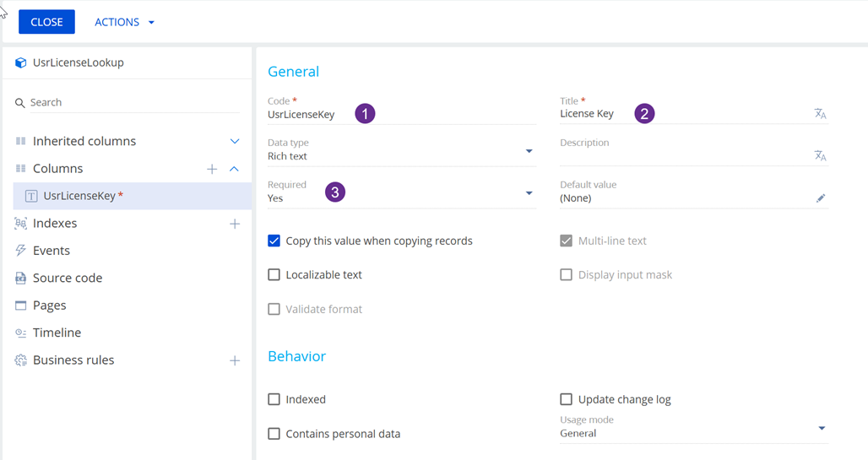Click the Columns section grid icon
868x460 pixels.
(20, 168)
